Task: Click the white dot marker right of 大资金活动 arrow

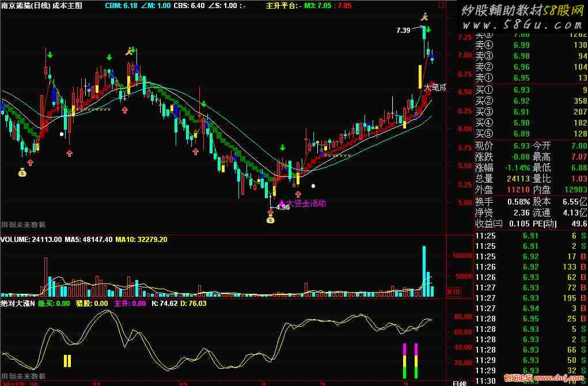Action: (x=313, y=186)
